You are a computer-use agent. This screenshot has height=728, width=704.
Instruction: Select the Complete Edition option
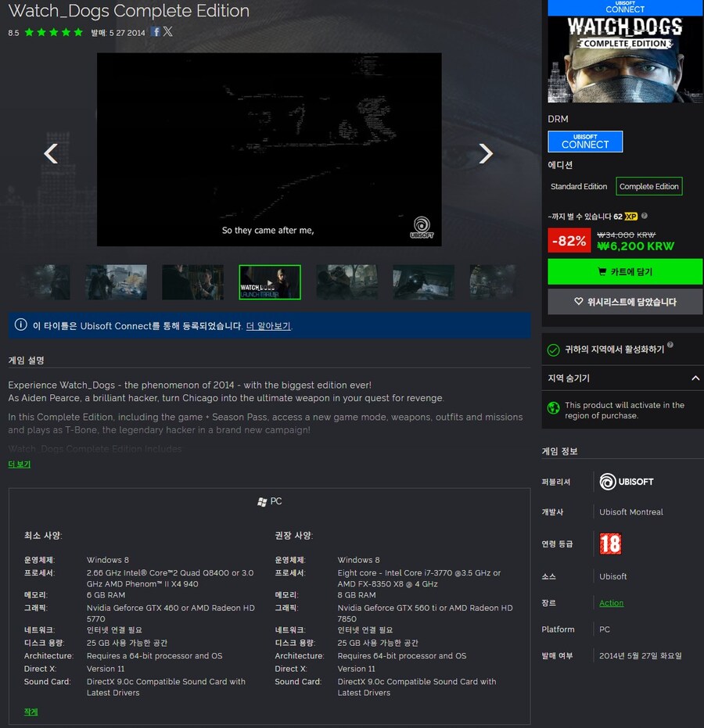point(648,186)
